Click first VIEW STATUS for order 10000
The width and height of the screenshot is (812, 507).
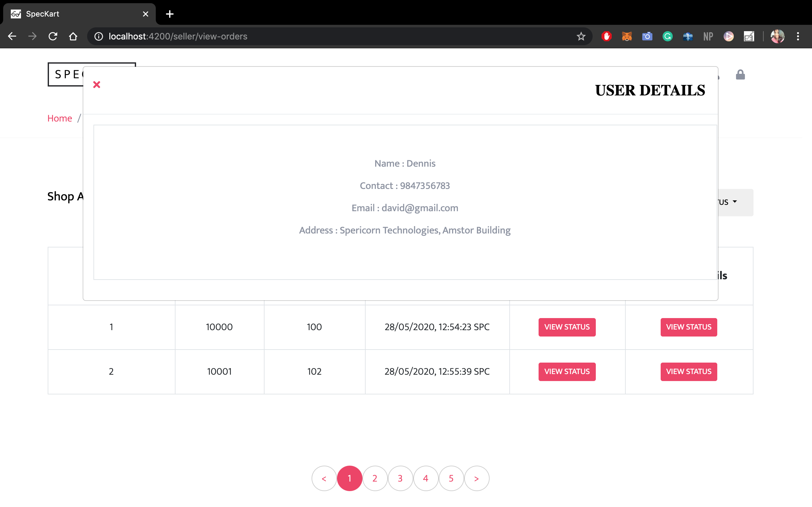point(567,327)
